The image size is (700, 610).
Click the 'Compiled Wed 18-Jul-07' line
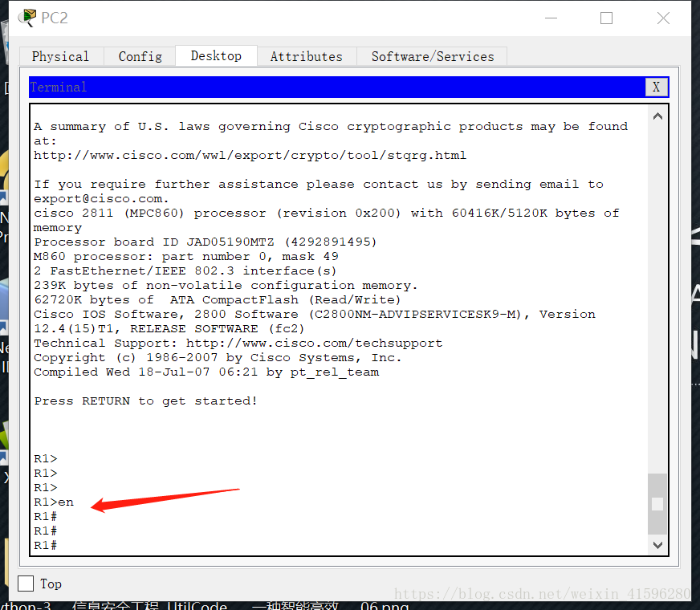point(206,372)
